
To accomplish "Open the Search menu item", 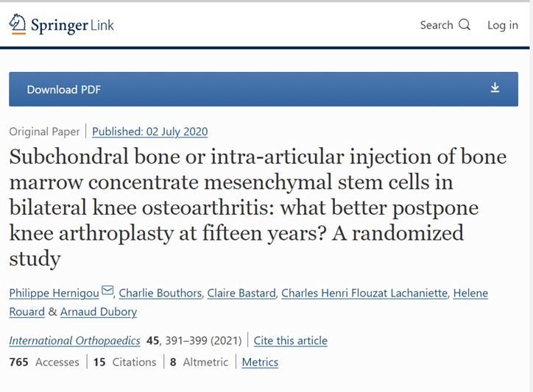I will coord(445,25).
